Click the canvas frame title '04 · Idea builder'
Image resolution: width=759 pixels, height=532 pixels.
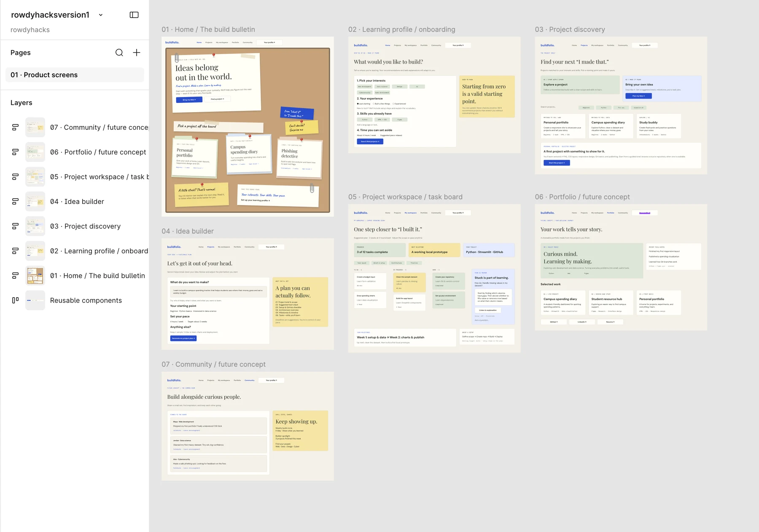[x=188, y=231]
